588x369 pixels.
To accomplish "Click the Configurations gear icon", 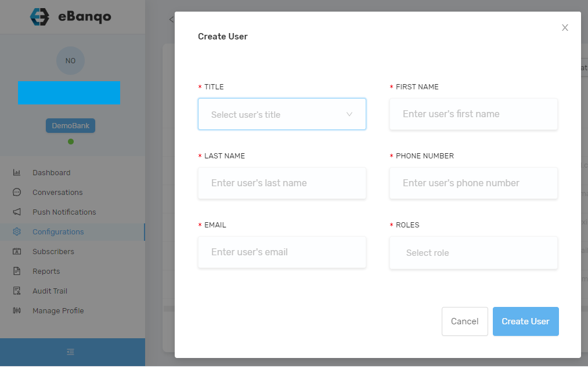I will point(17,231).
